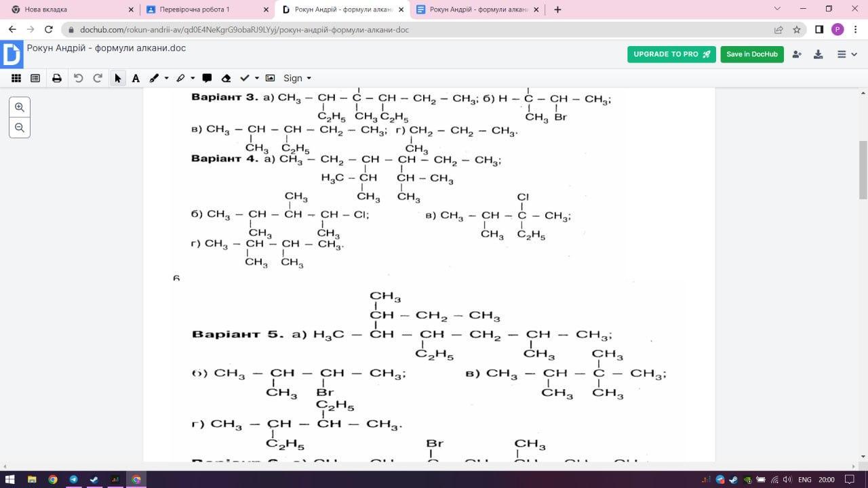Select the Text tool
The height and width of the screenshot is (488, 868).
[136, 78]
